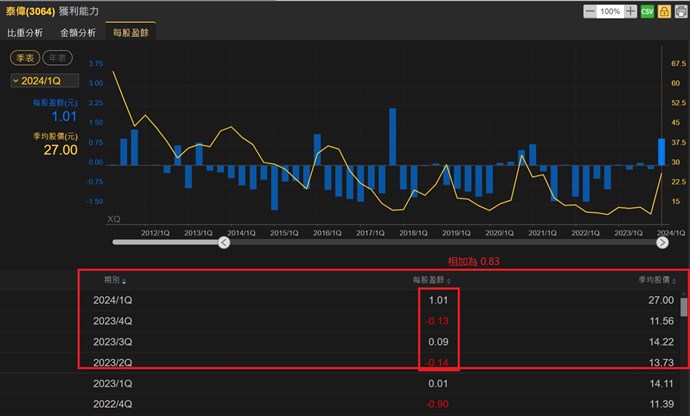Sort by 期別 column sort arrows
Viewport: 690px width, 416px height.
coord(124,281)
